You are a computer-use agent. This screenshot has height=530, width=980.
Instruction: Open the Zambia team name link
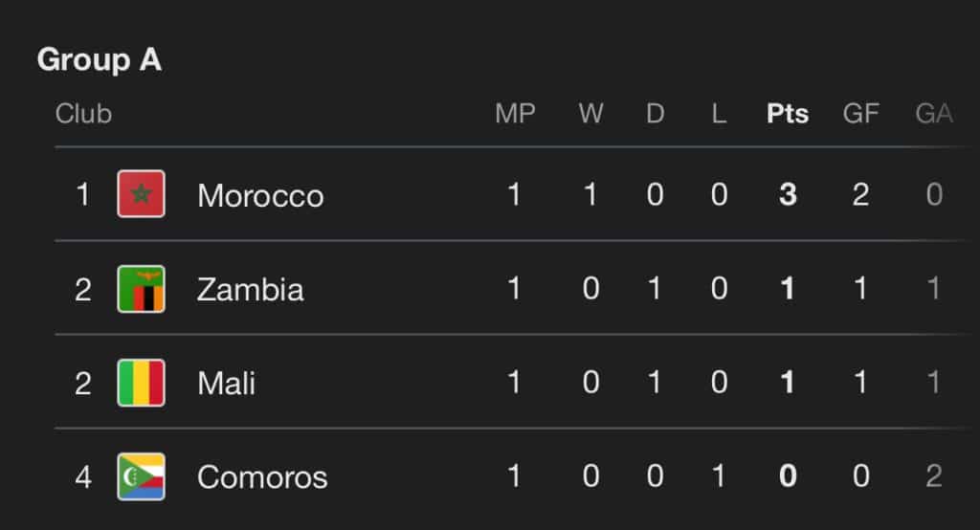(250, 290)
